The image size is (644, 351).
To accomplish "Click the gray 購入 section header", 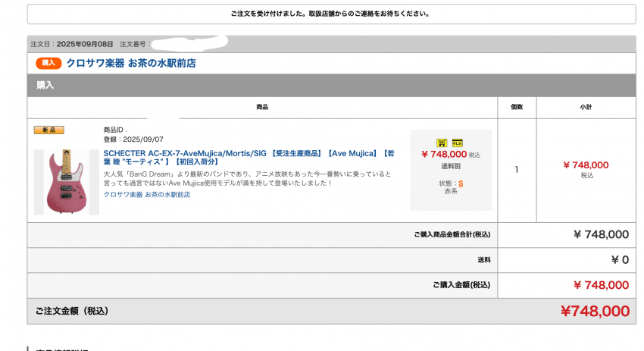I will (x=331, y=85).
